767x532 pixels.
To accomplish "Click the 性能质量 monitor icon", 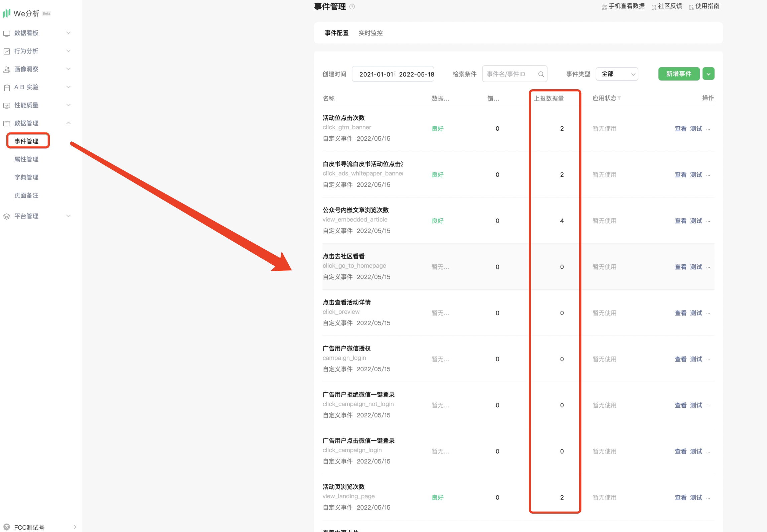I will (x=7, y=106).
